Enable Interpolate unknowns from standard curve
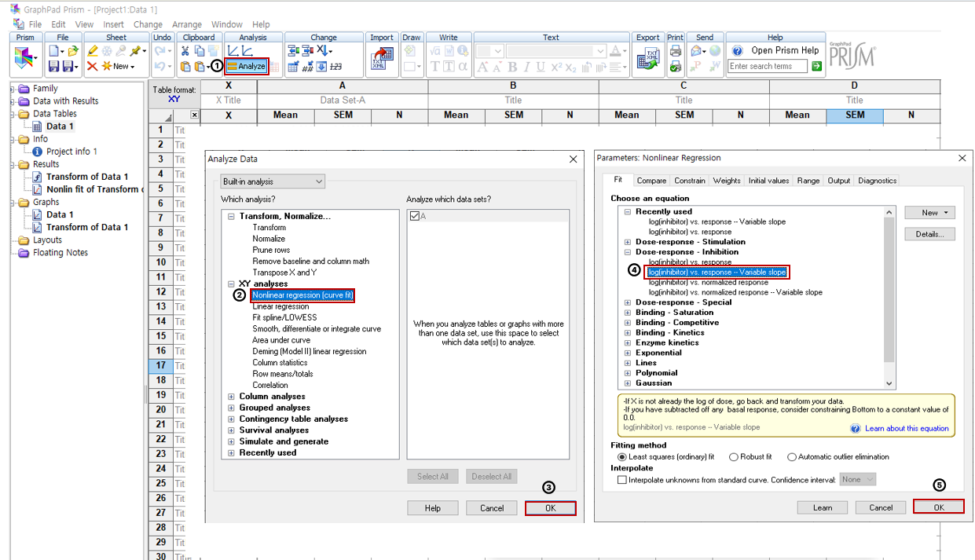Viewport: 975px width, 560px height. pos(622,479)
